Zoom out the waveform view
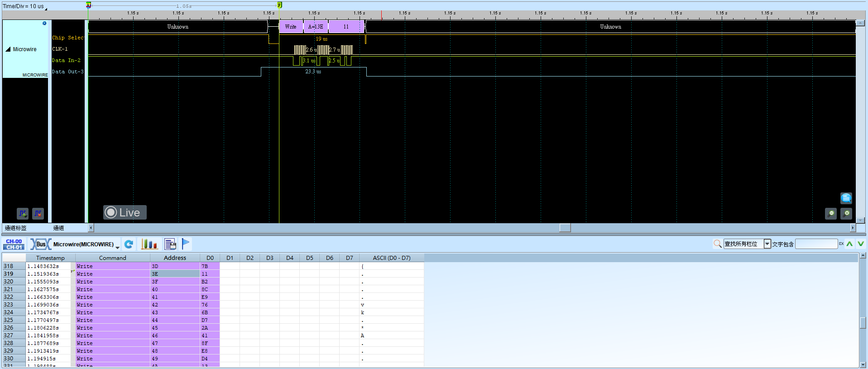This screenshot has width=868, height=369. 831,213
